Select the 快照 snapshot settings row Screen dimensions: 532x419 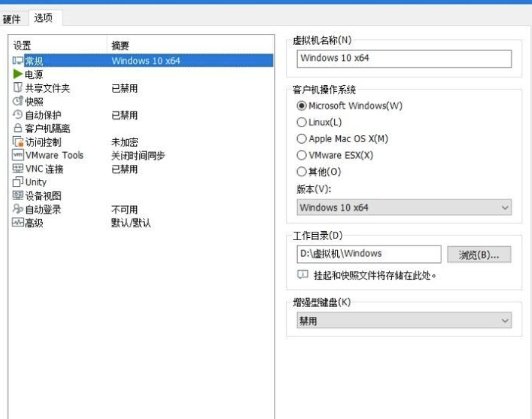[142, 102]
